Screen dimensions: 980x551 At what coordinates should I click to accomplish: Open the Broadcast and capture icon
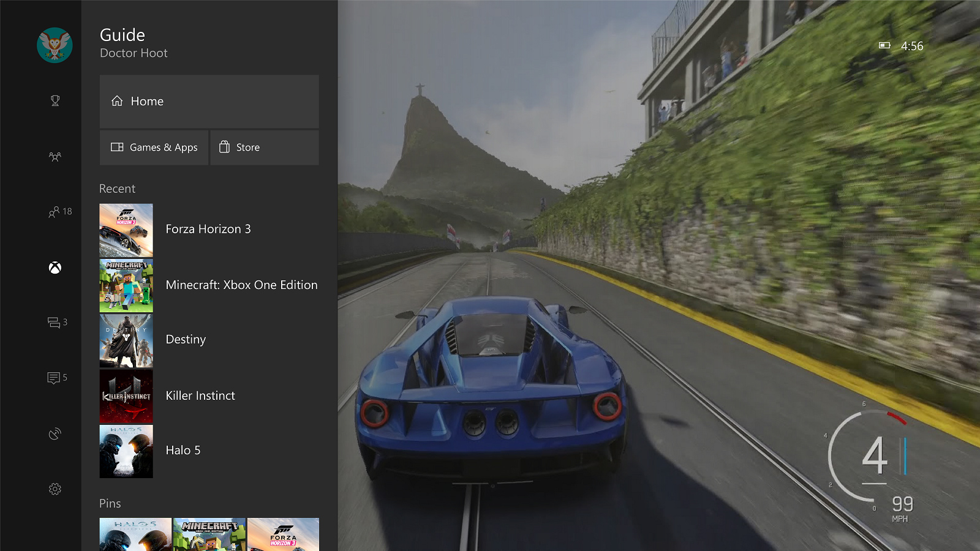pyautogui.click(x=55, y=434)
